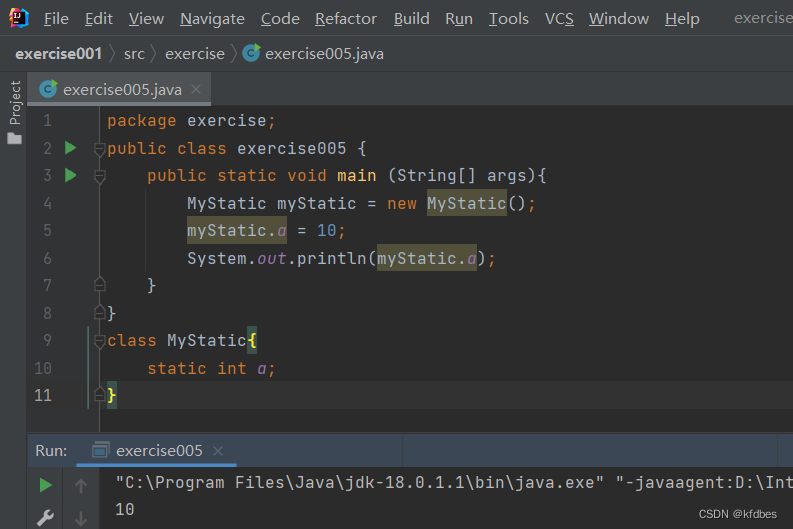
Task: Rerun exercise005 in Run panel
Action: pos(45,485)
